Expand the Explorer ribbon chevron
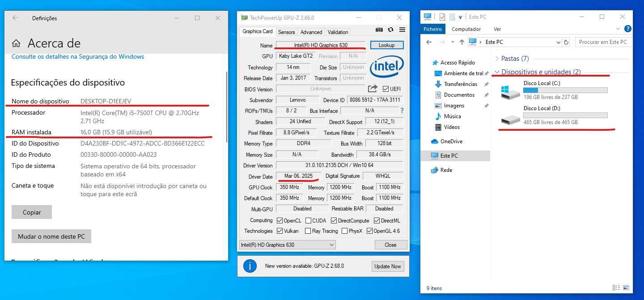 (x=619, y=29)
